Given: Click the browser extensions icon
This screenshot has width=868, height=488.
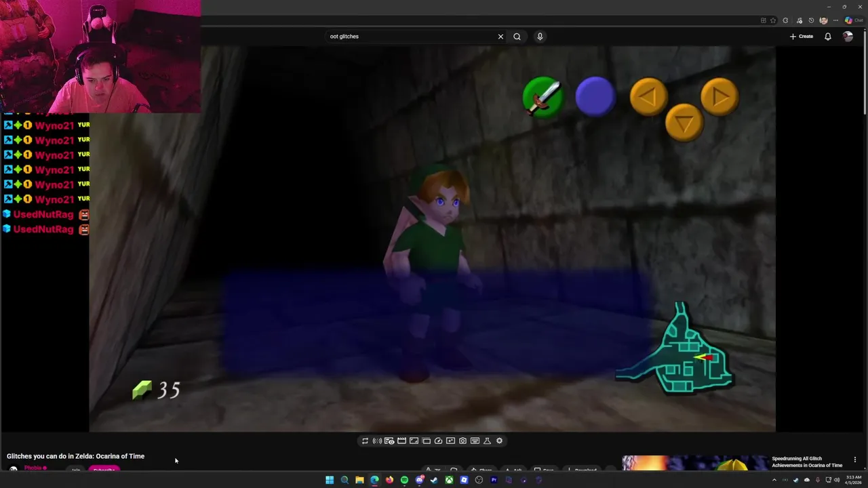Looking at the screenshot, I should (785, 20).
